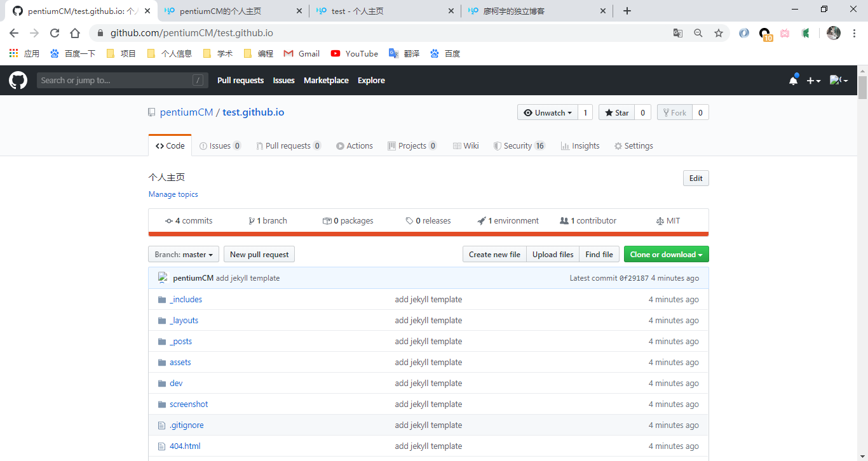Open the 个人信息 bookmark folder
868x461 pixels.
coord(169,53)
